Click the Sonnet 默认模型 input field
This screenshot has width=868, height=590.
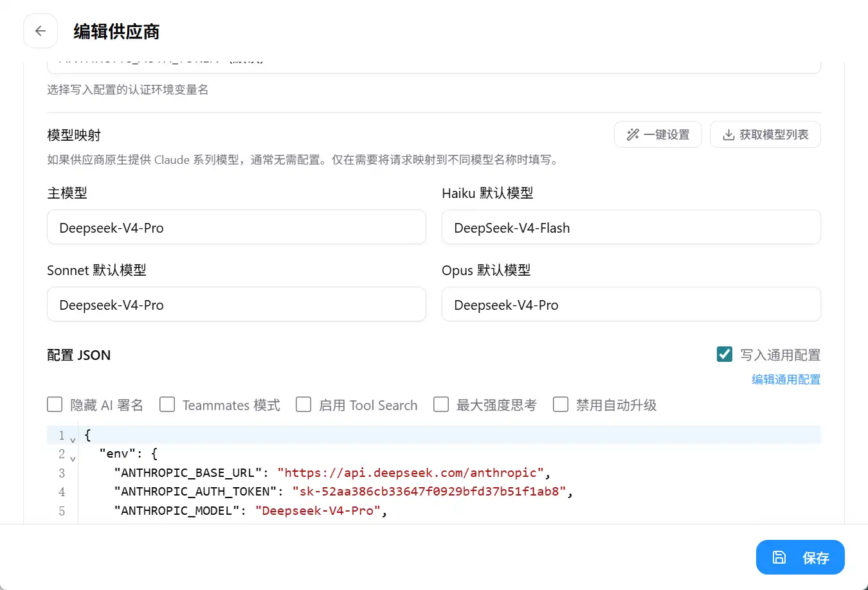click(237, 305)
